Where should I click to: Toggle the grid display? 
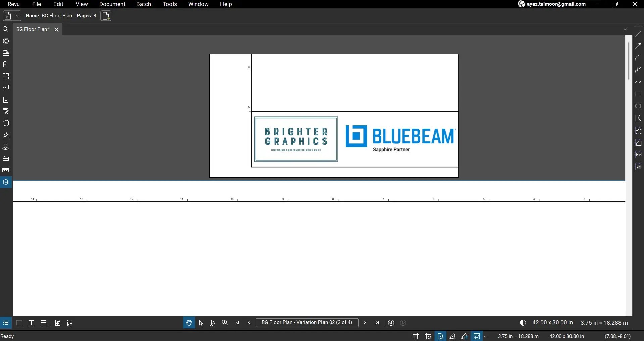click(x=415, y=336)
